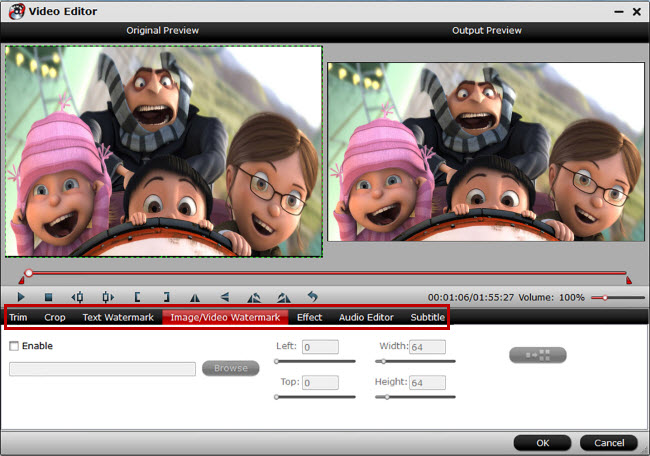Click the 00:01:06/01:55:27 time display
The width and height of the screenshot is (650, 456).
click(471, 297)
